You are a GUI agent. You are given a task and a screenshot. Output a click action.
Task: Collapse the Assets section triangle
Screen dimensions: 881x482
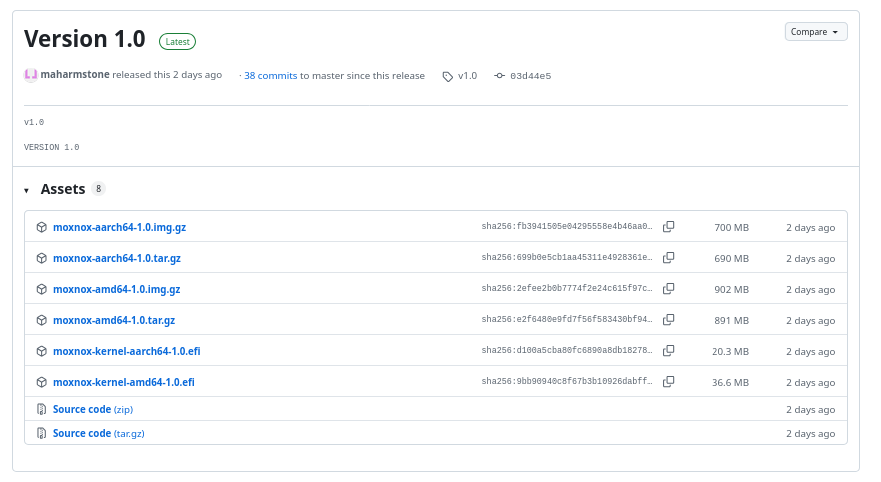(26, 190)
